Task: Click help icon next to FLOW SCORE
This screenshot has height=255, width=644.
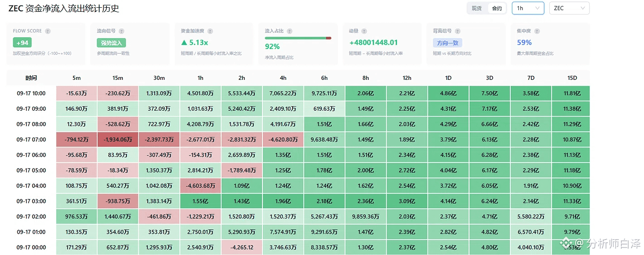Action: 48,31
